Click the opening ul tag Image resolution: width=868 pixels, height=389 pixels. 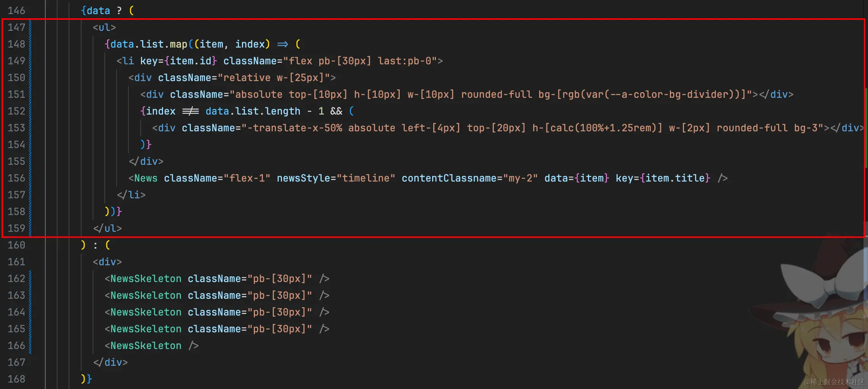[x=104, y=27]
